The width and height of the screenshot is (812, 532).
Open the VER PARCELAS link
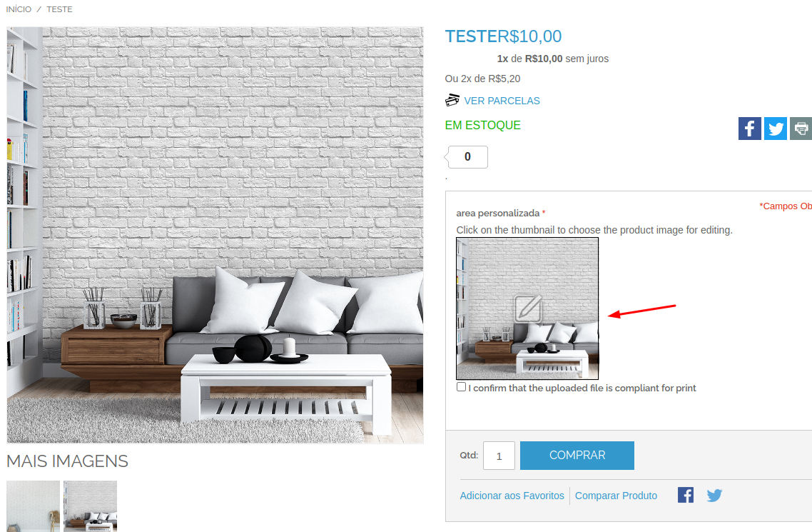pyautogui.click(x=502, y=101)
